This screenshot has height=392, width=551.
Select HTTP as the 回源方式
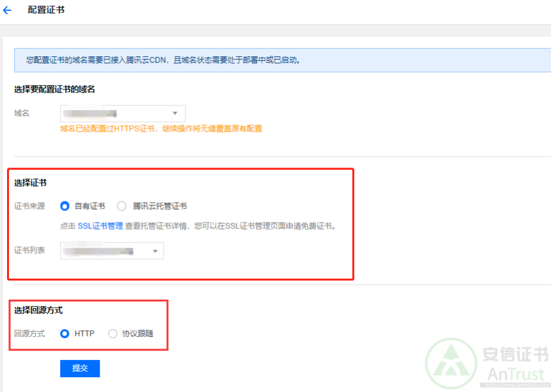(65, 333)
